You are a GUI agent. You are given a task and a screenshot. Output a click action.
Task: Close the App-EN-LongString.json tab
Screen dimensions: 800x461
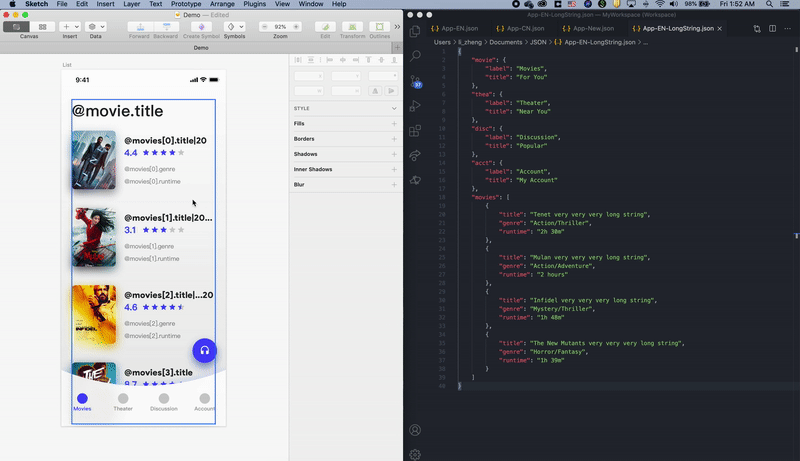tap(719, 29)
